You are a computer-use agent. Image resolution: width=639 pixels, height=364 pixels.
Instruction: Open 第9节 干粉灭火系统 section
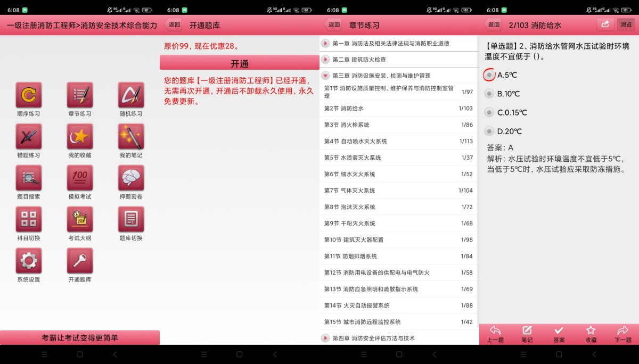(x=399, y=224)
